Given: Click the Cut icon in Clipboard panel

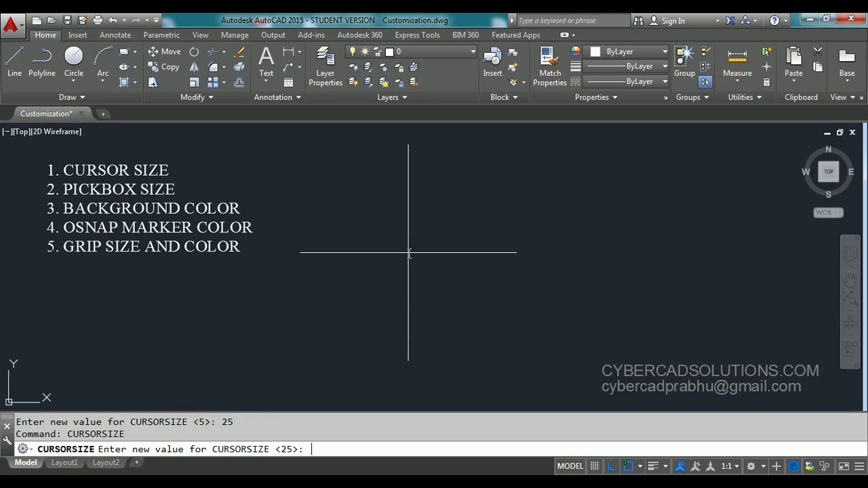Looking at the screenshot, I should pos(817,52).
